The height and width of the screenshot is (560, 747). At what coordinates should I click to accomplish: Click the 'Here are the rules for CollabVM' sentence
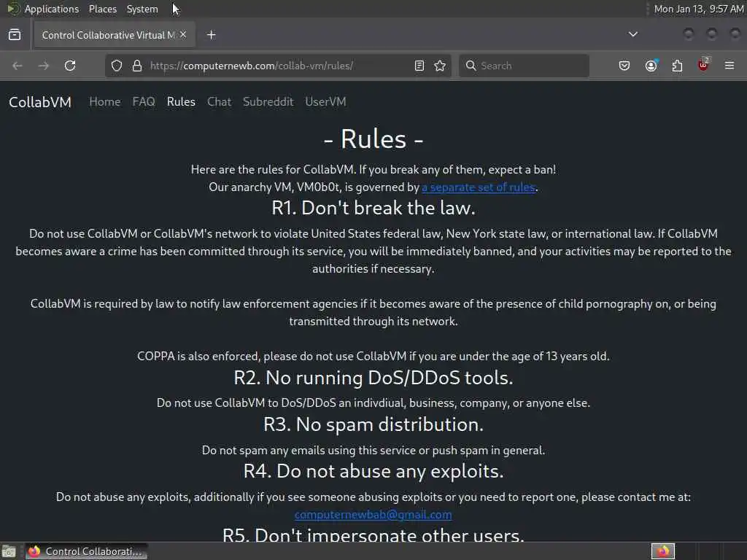click(373, 169)
